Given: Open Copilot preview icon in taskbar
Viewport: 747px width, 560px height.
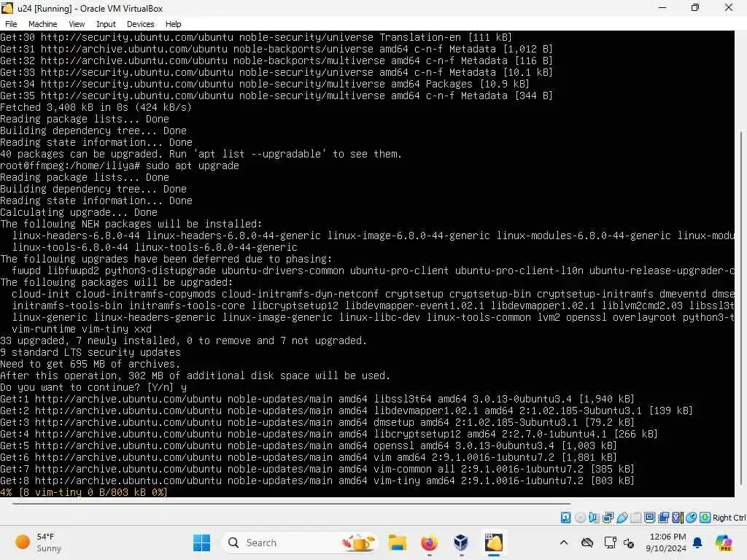Looking at the screenshot, I should [x=724, y=542].
